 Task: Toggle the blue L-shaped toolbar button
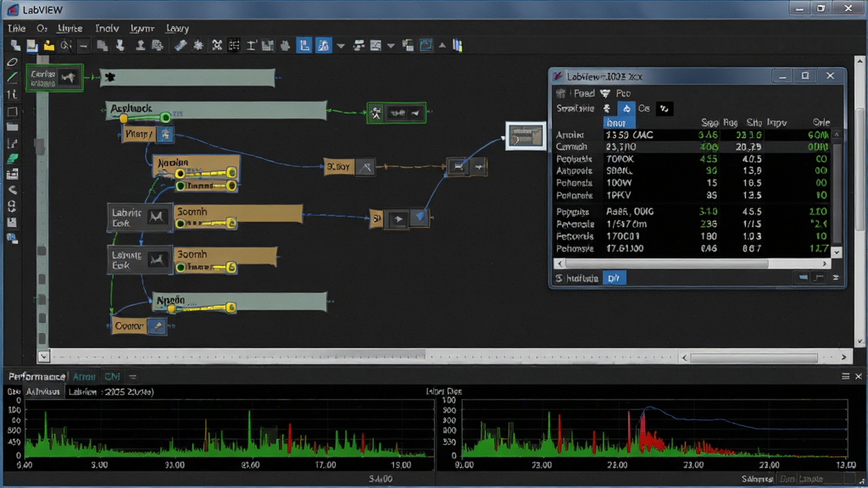pyautogui.click(x=304, y=46)
